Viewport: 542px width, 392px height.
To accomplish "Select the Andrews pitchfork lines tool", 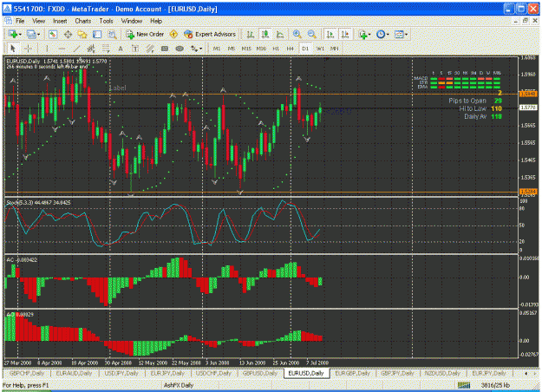I will [x=150, y=49].
